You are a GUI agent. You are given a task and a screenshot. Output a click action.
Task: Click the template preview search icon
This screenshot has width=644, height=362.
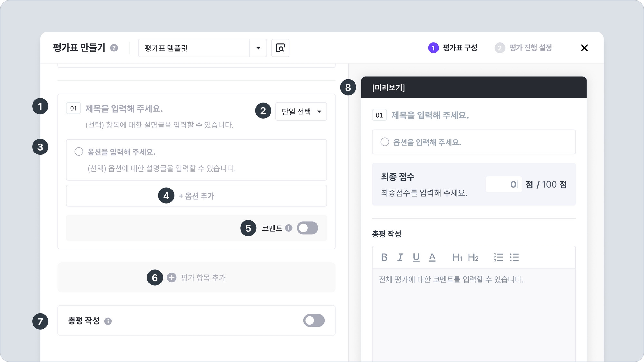click(280, 48)
